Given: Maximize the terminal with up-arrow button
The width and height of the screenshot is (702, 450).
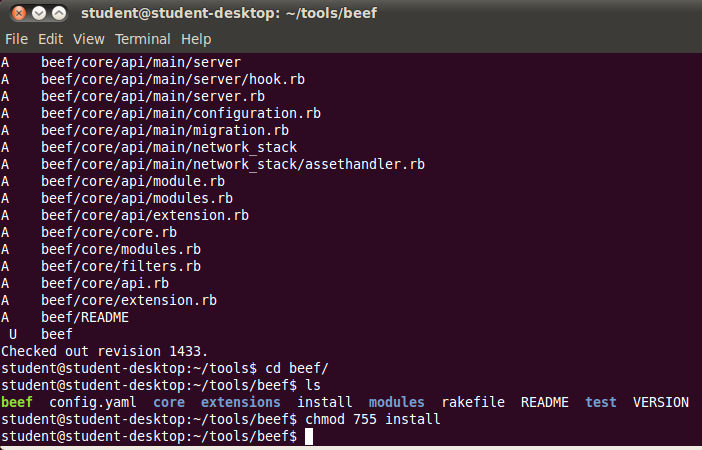Looking at the screenshot, I should tap(59, 13).
